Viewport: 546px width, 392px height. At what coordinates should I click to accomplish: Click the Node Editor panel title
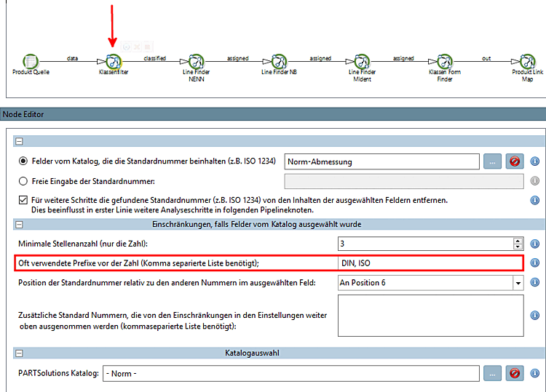[x=23, y=114]
